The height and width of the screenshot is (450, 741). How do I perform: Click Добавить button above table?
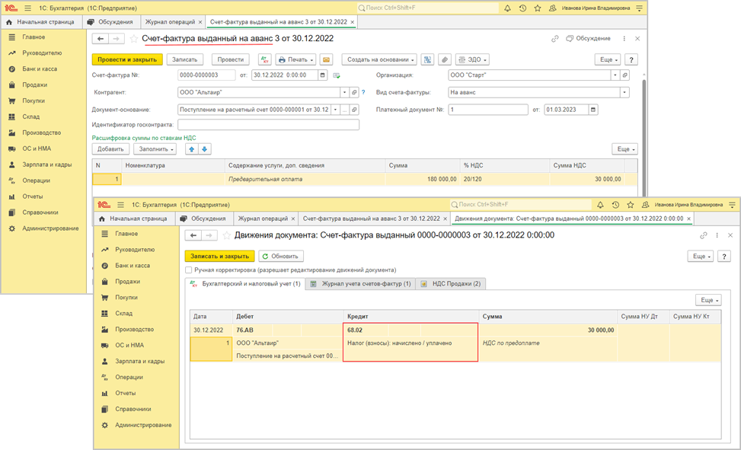[111, 149]
